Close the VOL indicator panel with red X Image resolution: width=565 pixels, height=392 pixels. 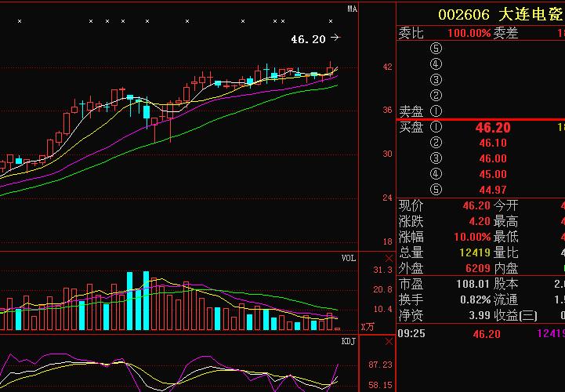point(389,259)
